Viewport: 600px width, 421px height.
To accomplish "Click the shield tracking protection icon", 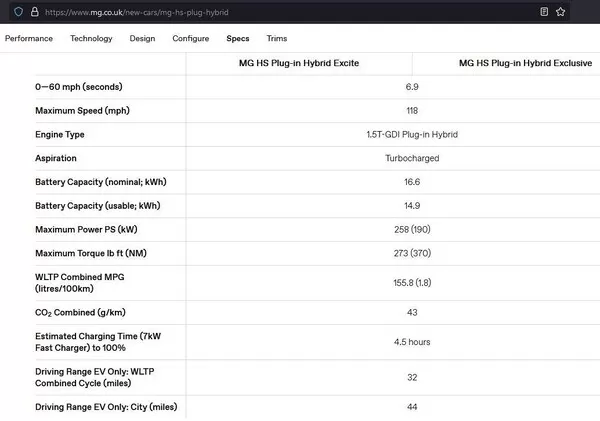I will 18,12.
